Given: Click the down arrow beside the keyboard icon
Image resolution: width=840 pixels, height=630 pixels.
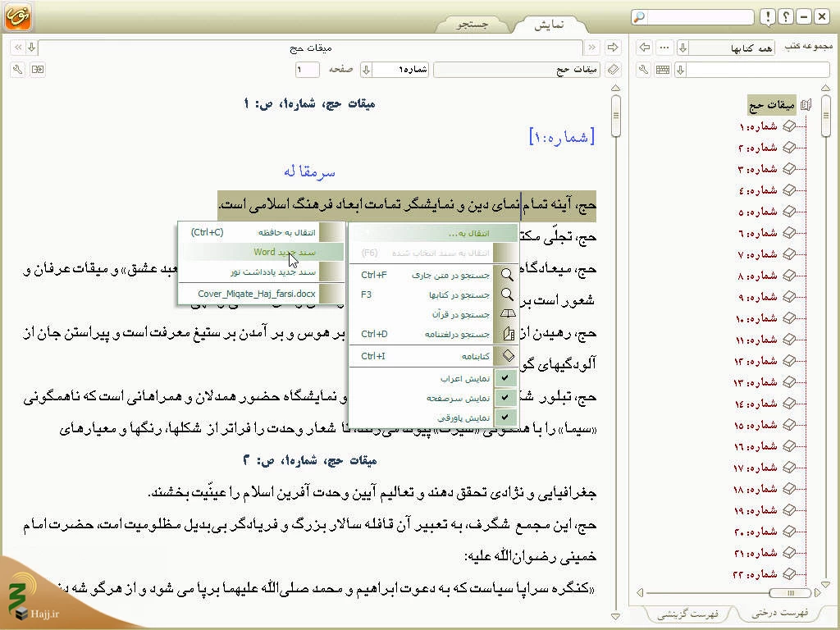Looking at the screenshot, I should [680, 70].
